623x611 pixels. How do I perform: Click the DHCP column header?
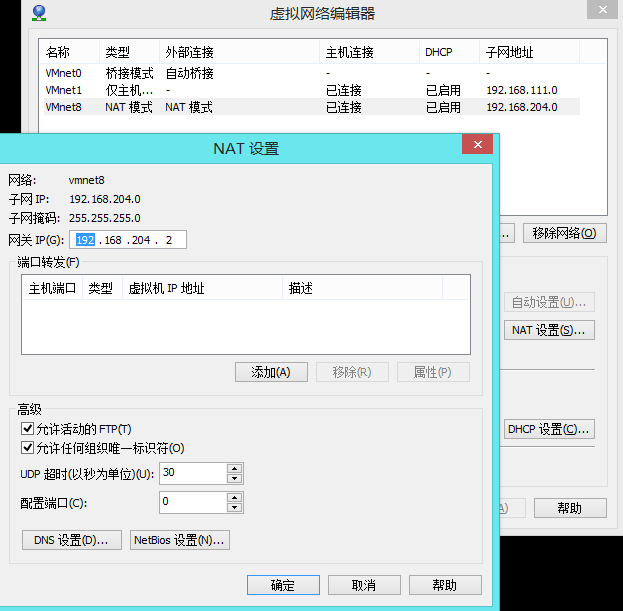[449, 52]
